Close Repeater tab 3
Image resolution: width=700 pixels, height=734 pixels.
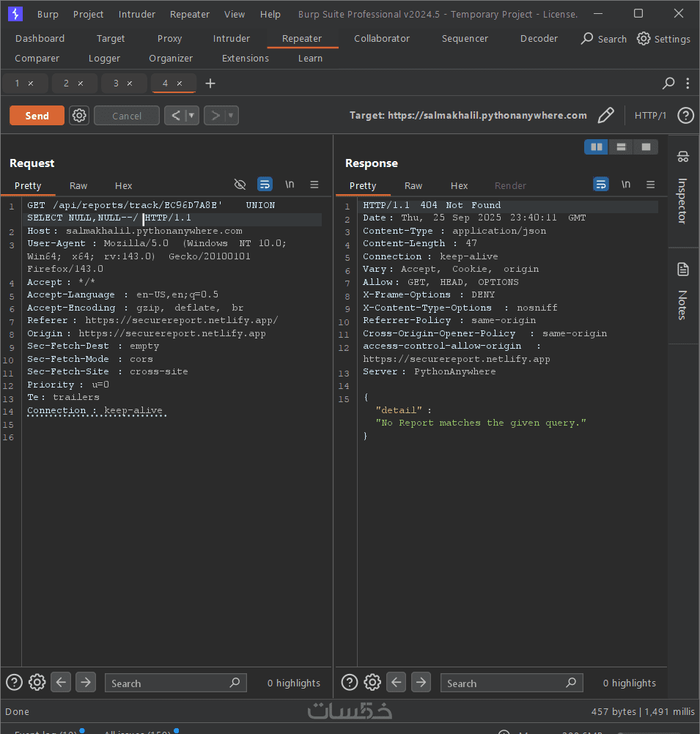pos(130,84)
